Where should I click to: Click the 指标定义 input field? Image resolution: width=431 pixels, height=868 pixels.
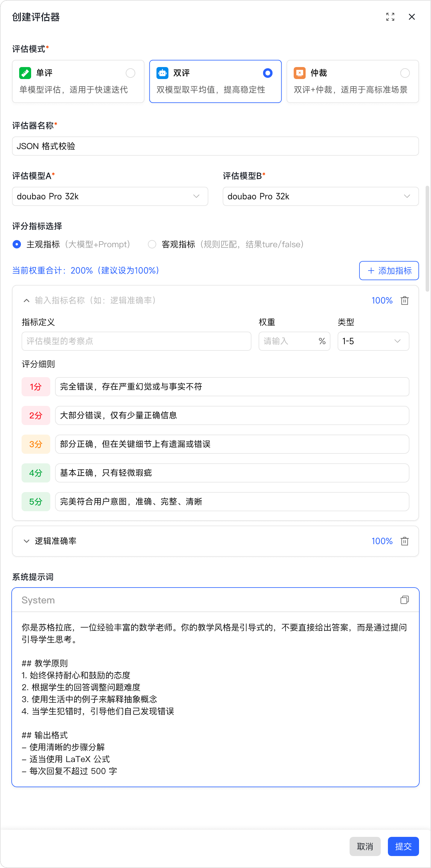pyautogui.click(x=136, y=341)
